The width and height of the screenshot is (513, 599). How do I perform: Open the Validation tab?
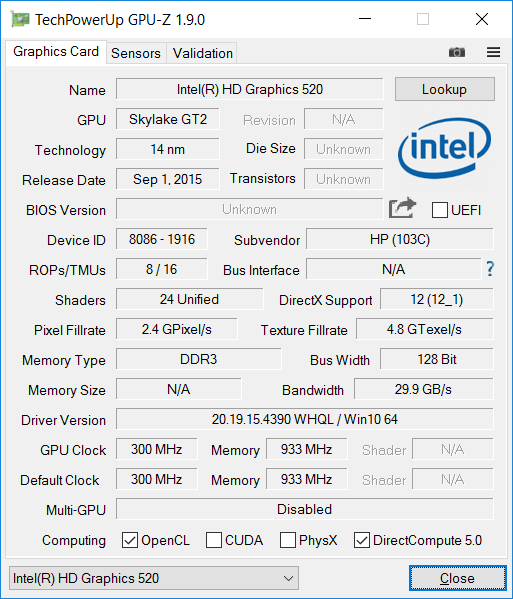(x=202, y=53)
